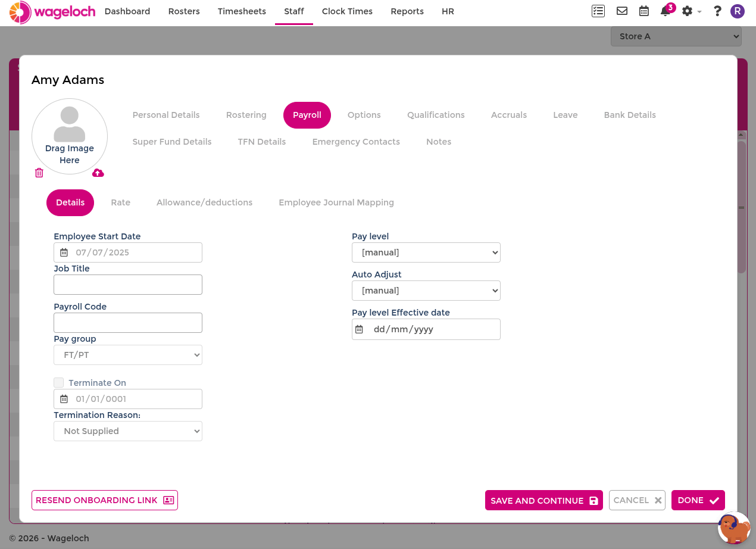Viewport: 756px width, 549px height.
Task: Select the Payroll tab
Action: click(307, 115)
